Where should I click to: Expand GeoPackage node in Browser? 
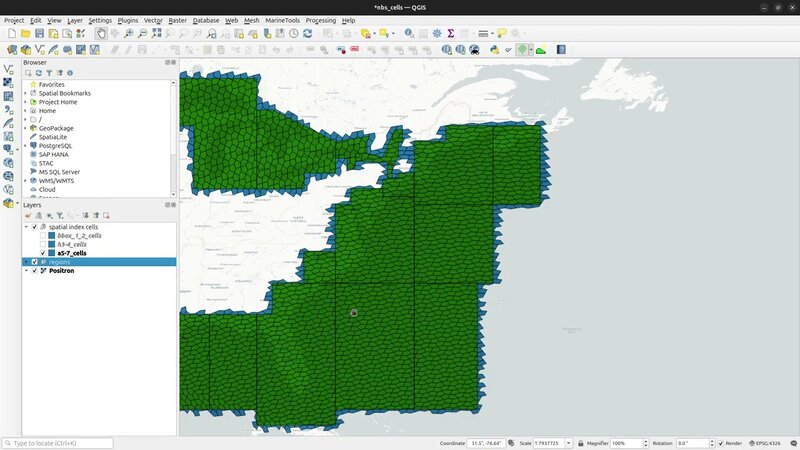click(26, 129)
